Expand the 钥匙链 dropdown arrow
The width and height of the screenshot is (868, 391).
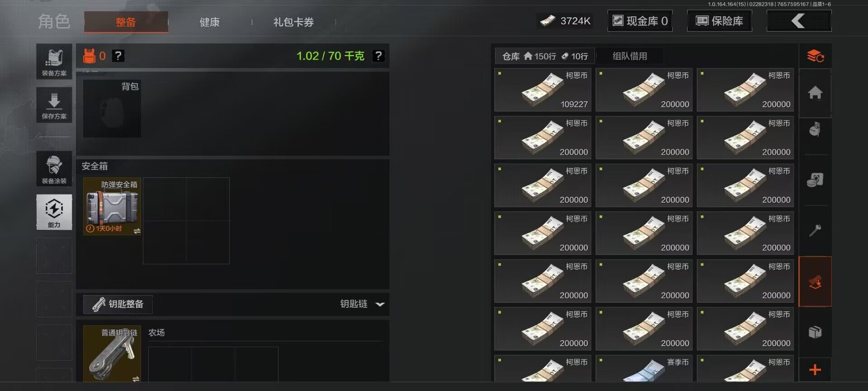[x=380, y=304]
